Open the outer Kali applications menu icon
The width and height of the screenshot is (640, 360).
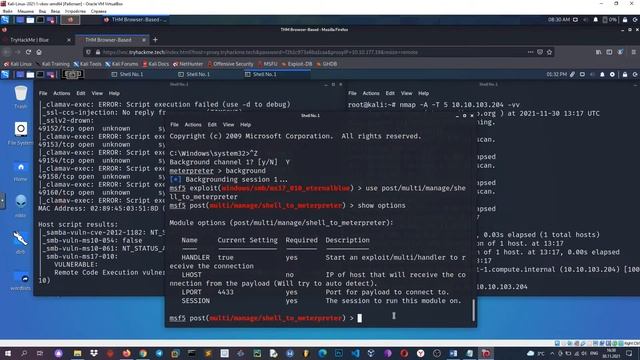[x=5, y=20]
